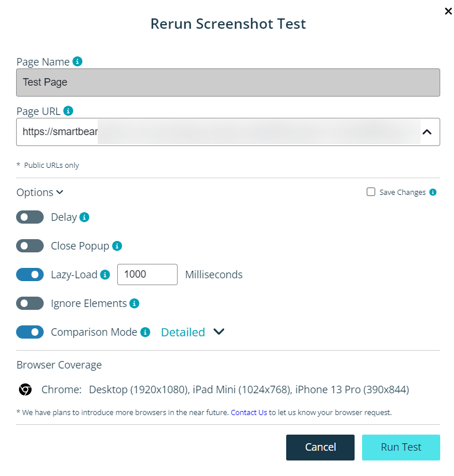454x476 pixels.
Task: Switch on the Ignore Elements toggle
Action: tap(30, 303)
